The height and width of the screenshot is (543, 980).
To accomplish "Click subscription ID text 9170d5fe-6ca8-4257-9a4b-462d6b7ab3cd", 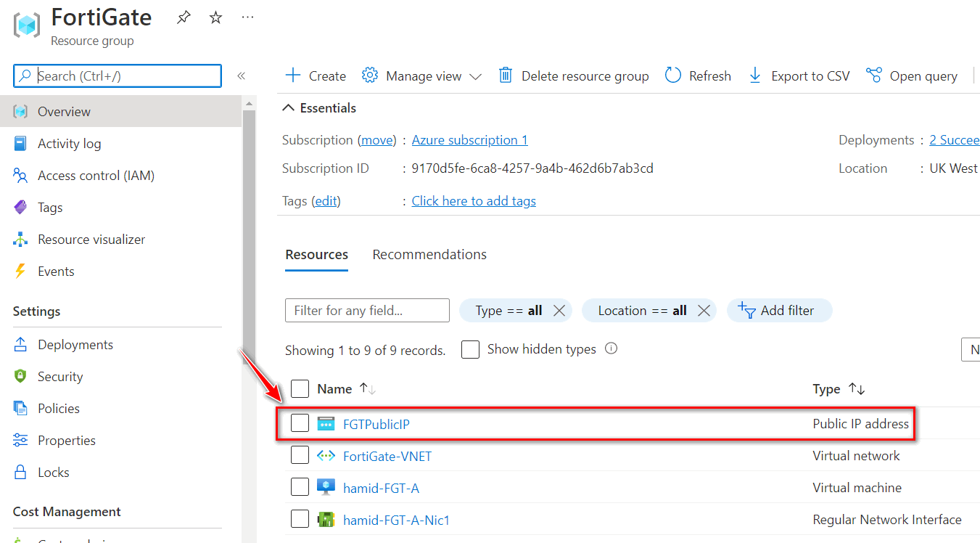I will click(532, 168).
